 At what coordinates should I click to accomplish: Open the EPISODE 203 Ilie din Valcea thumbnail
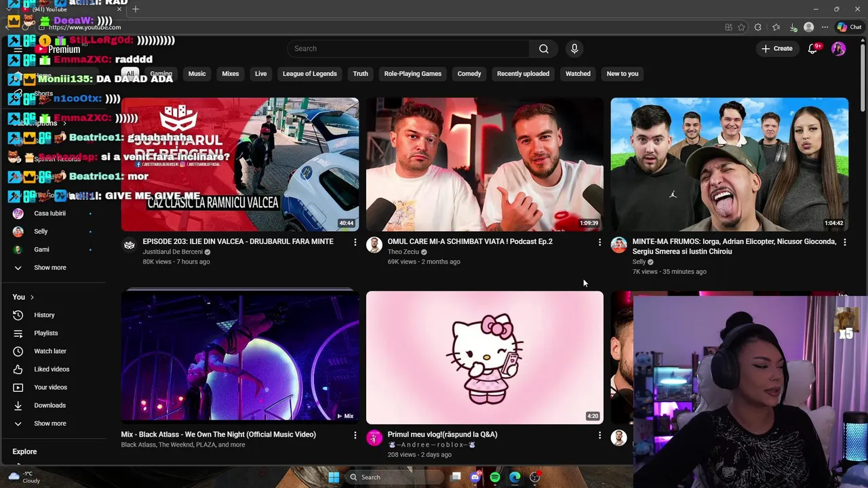[x=240, y=165]
